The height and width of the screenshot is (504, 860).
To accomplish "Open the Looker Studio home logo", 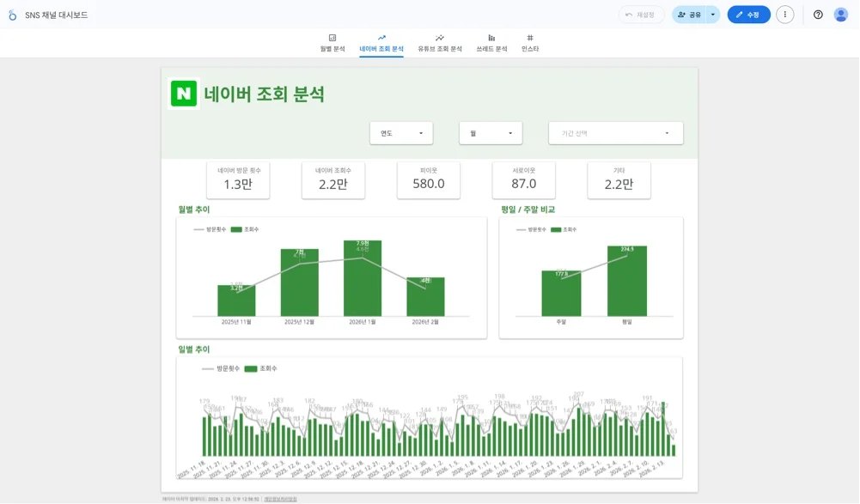I will tap(13, 15).
